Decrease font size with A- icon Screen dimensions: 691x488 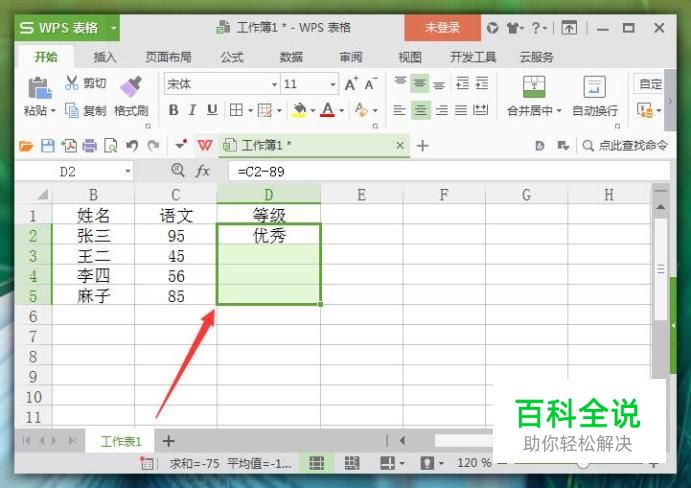click(370, 83)
